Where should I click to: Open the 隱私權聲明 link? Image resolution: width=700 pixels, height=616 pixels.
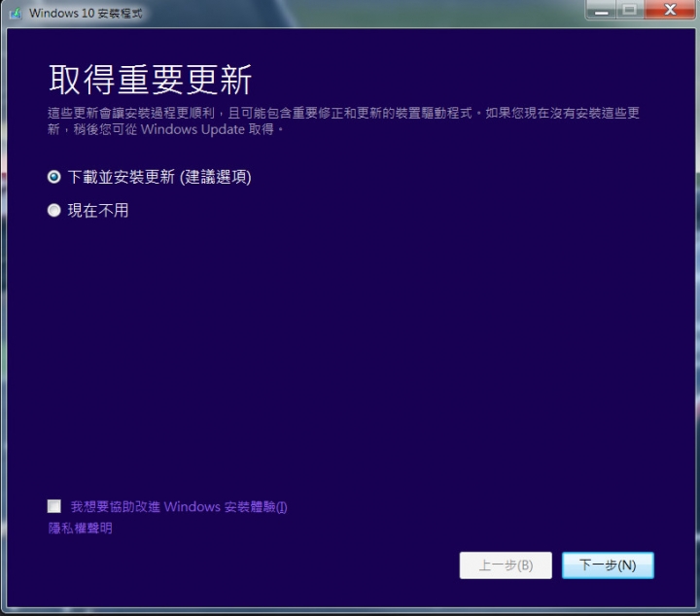pyautogui.click(x=81, y=529)
